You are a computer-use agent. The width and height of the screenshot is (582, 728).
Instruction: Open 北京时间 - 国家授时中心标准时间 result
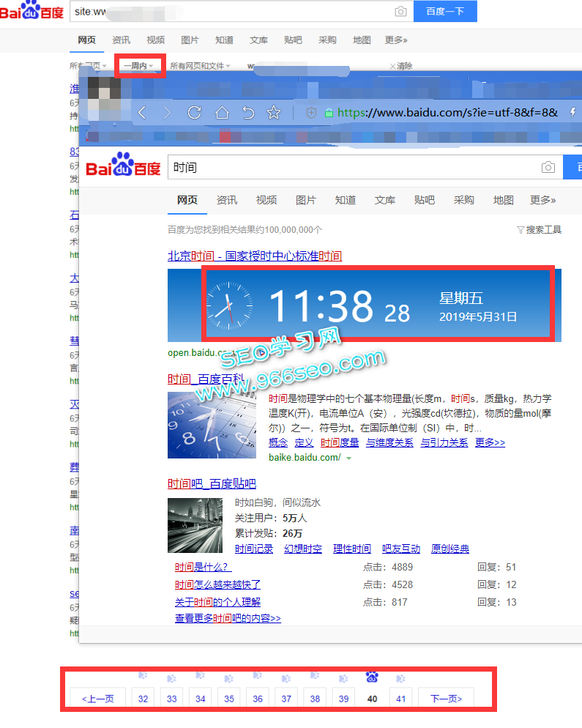tap(255, 256)
